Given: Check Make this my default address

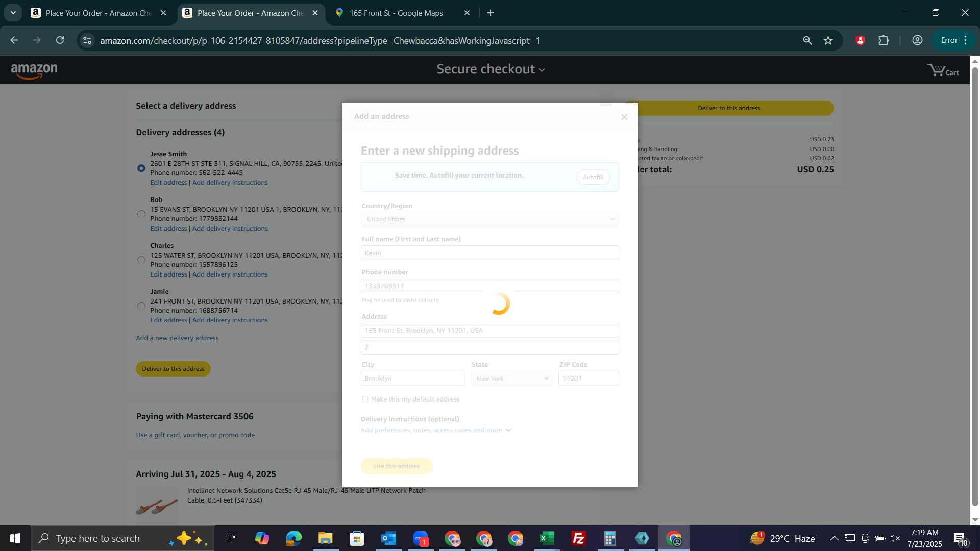Looking at the screenshot, I should pos(365,399).
